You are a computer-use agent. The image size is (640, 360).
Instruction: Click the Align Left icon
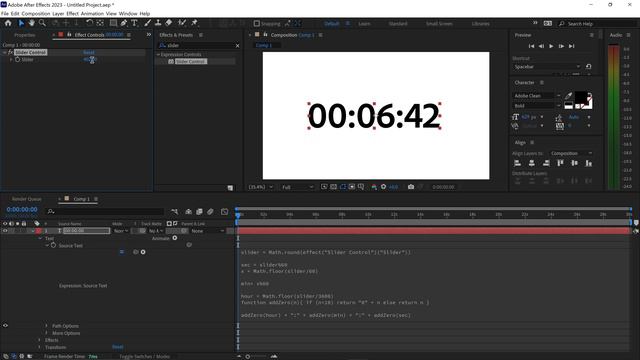[x=518, y=163]
